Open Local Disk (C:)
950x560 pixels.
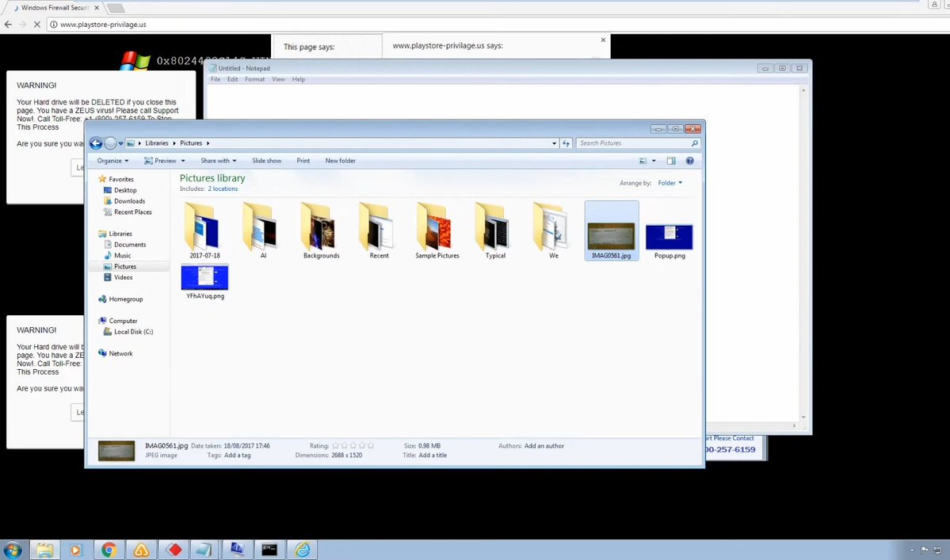coord(128,332)
